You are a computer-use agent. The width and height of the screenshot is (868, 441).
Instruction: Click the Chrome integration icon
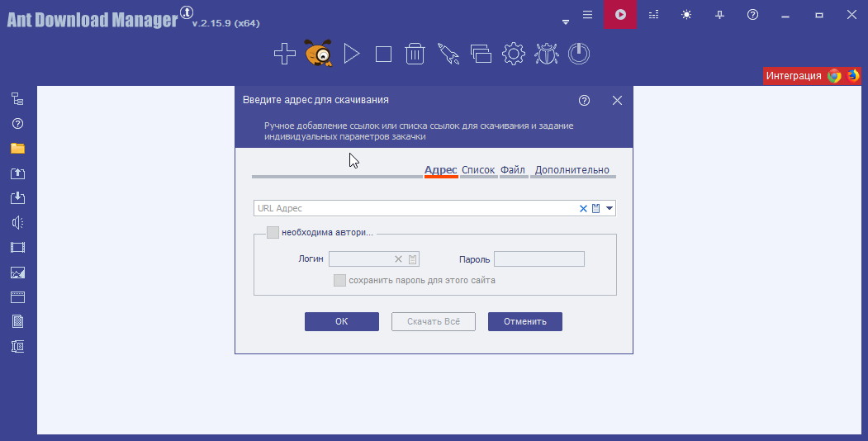click(834, 76)
